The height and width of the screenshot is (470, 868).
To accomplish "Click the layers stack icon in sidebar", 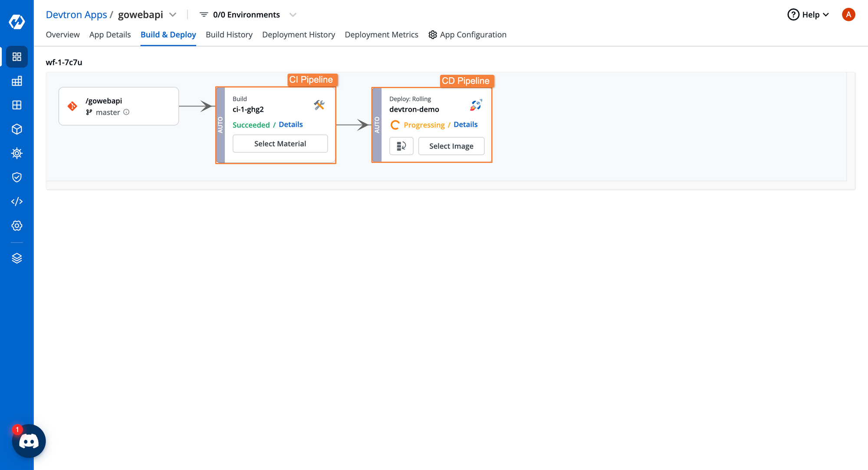I will (17, 258).
